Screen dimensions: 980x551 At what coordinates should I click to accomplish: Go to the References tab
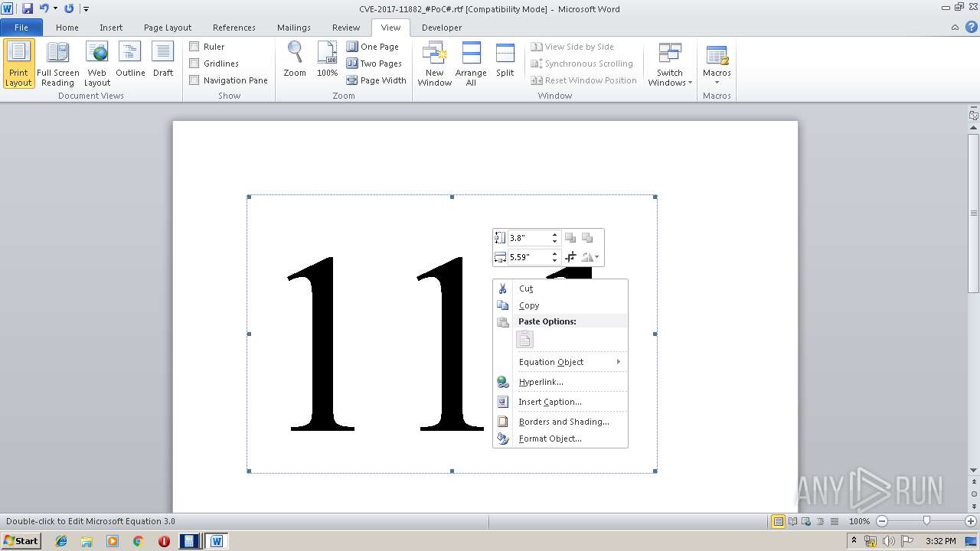pos(234,28)
